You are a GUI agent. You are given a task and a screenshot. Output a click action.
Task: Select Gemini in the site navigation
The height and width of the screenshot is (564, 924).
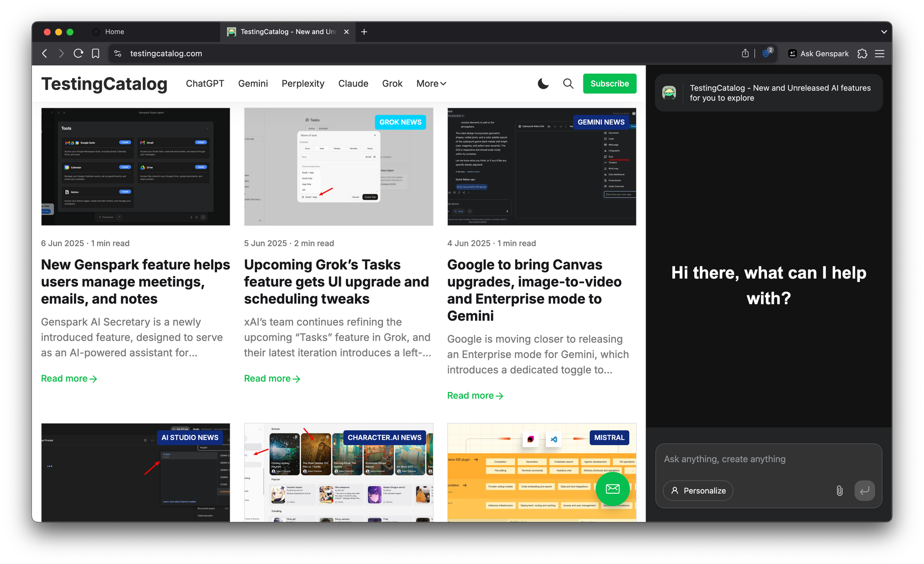[253, 84]
